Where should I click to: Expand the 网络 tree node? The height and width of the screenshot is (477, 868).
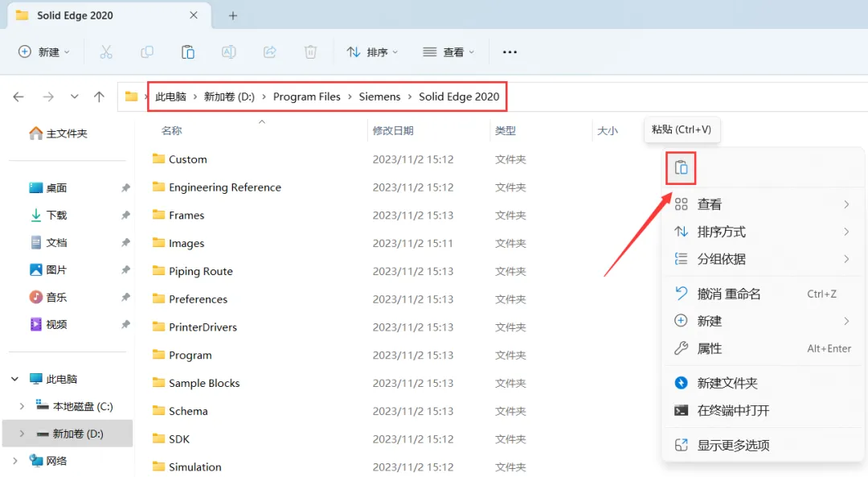point(15,461)
